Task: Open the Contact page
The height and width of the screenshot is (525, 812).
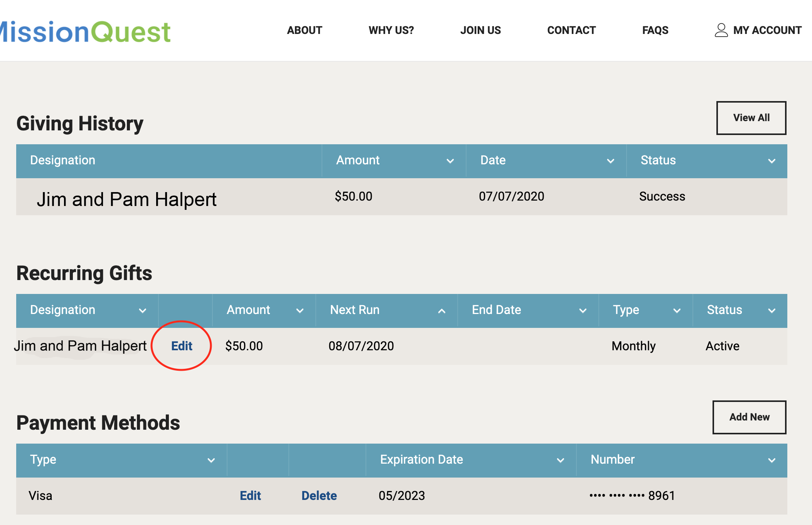Action: tap(571, 30)
